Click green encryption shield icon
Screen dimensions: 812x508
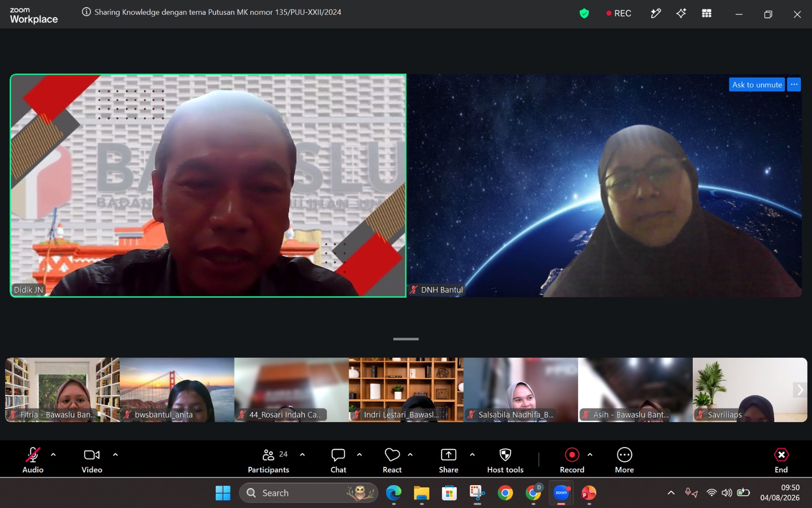click(x=584, y=14)
